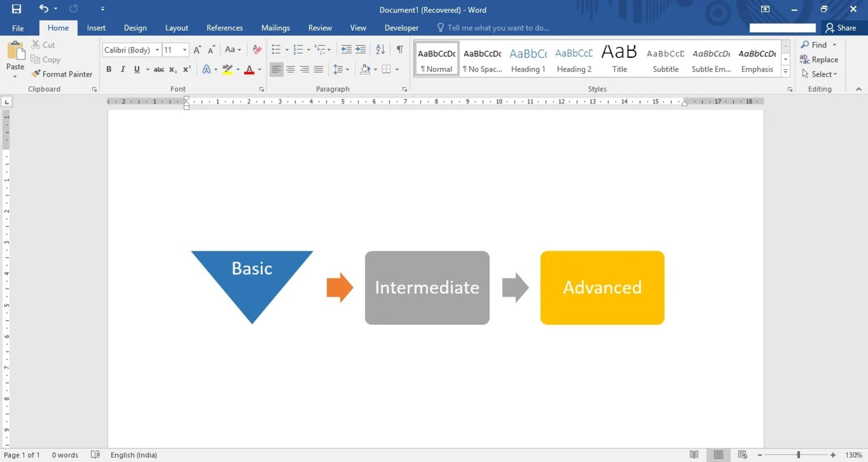Collapse the ribbon with the arrow
This screenshot has height=462, width=868.
click(859, 89)
